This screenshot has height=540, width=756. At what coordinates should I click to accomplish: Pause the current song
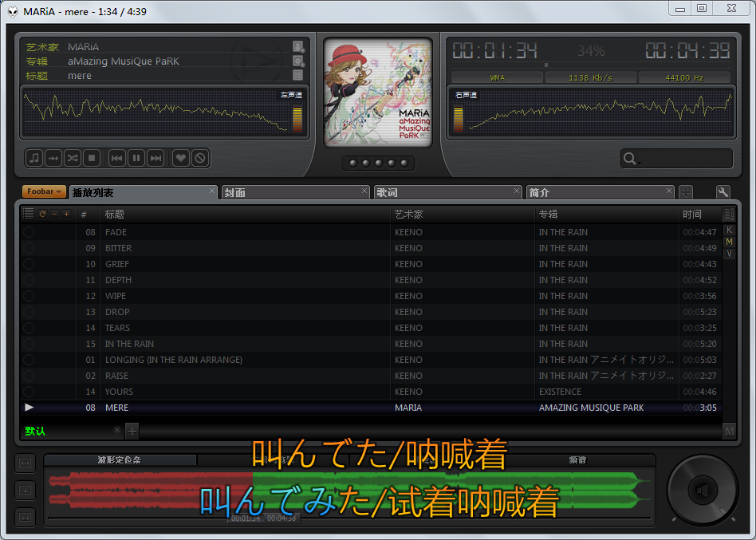[136, 158]
